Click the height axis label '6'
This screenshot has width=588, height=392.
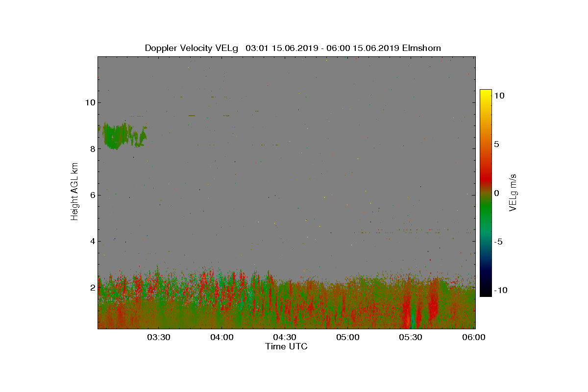(92, 195)
